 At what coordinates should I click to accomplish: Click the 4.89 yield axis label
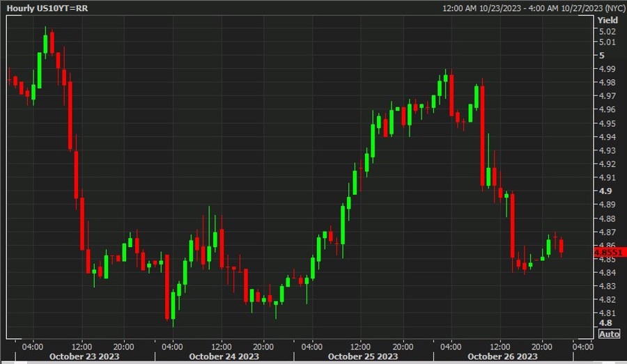[607, 205]
